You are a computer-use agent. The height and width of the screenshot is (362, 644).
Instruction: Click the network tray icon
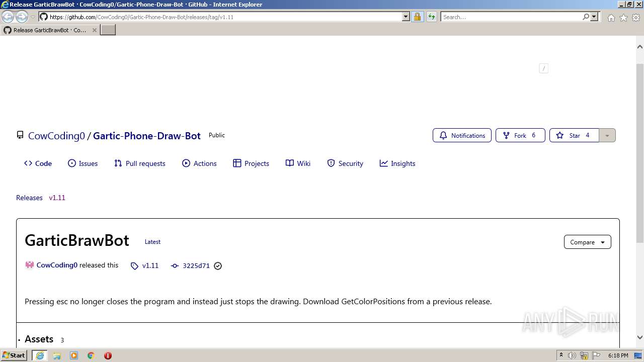(x=584, y=355)
